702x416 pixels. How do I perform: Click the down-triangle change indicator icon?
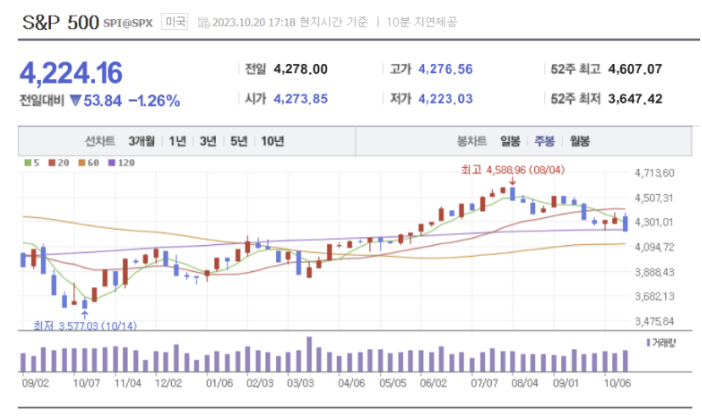point(76,100)
